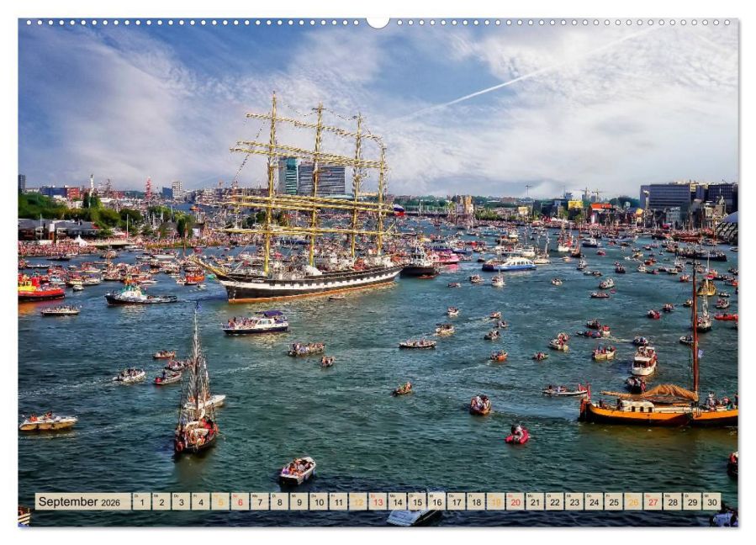Viewport: 756px width, 545px height.
Task: Select Saturday day 5 cell
Action: [x=220, y=501]
